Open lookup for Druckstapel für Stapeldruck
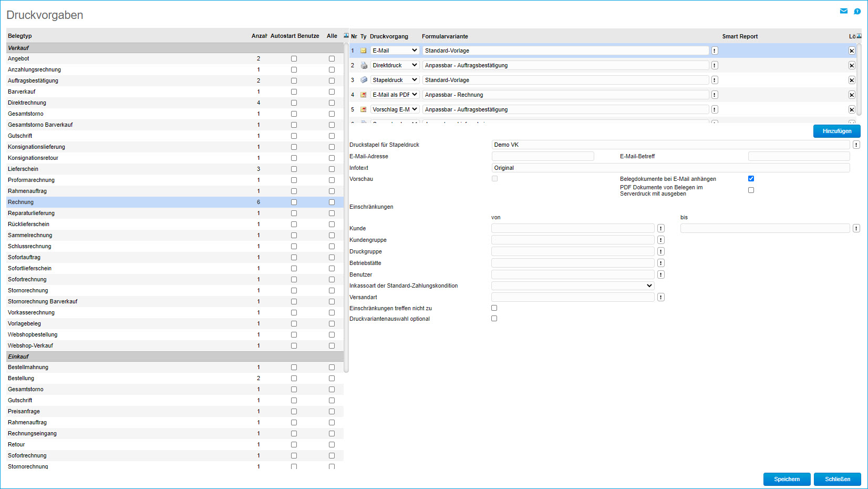This screenshot has width=868, height=489. pos(856,145)
